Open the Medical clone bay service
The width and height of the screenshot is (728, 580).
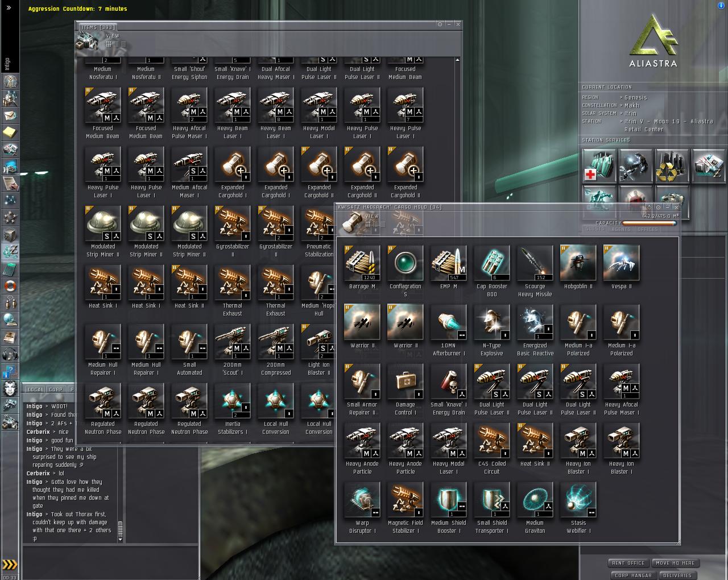tap(599, 166)
